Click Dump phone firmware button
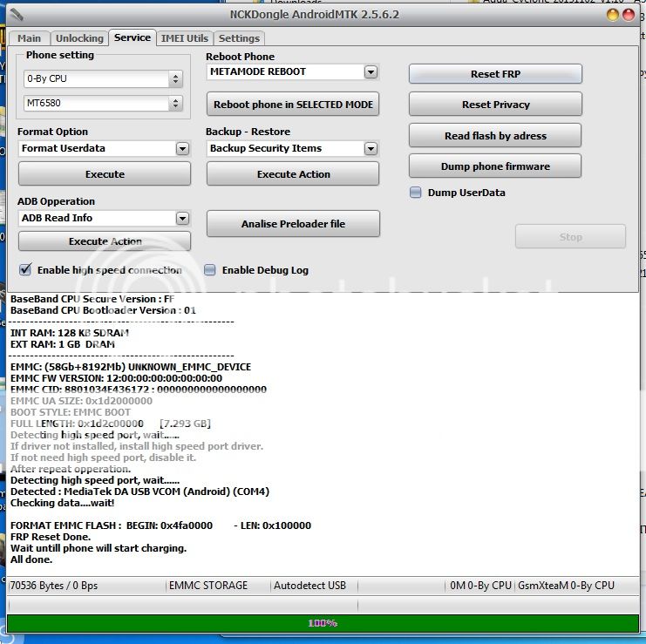Viewport: 646px width, 644px height. pyautogui.click(x=495, y=166)
